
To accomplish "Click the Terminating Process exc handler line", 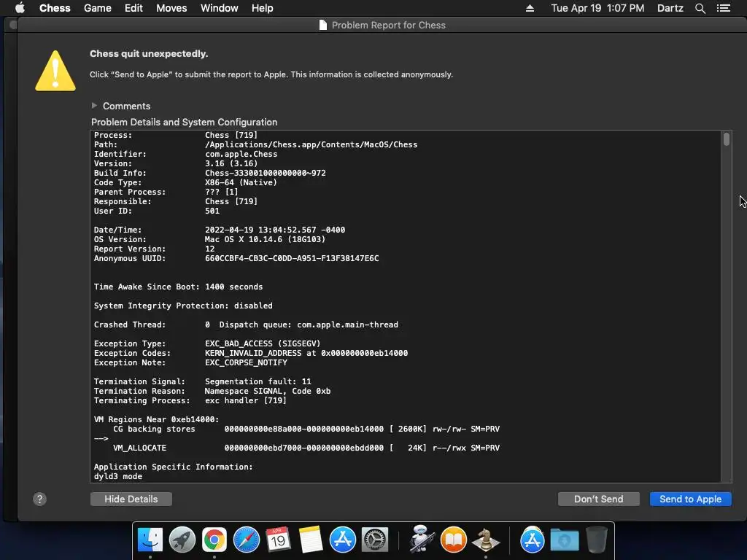I will coord(190,400).
